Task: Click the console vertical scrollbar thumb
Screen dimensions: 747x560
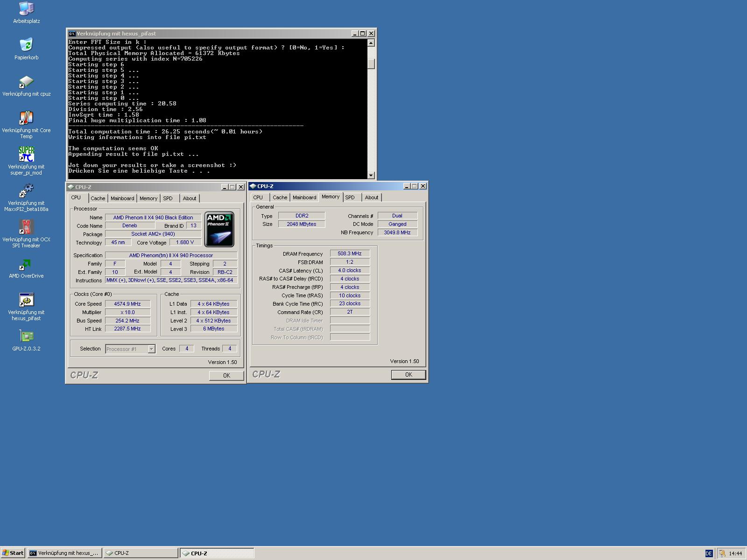Action: [x=371, y=63]
